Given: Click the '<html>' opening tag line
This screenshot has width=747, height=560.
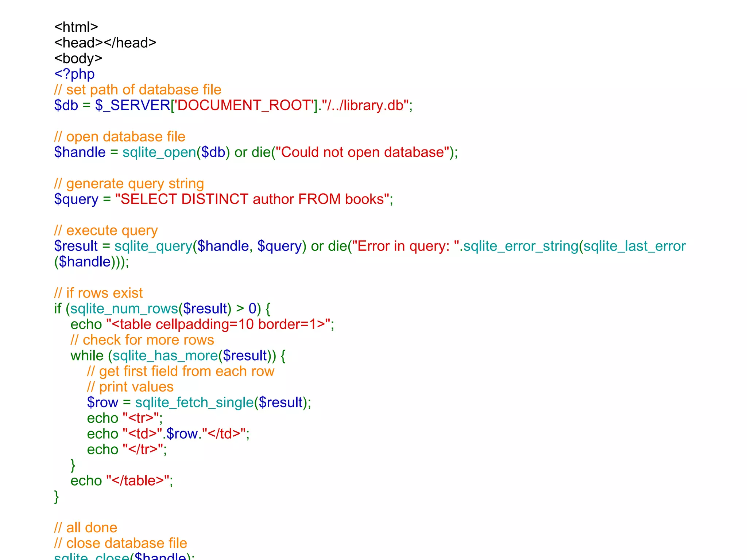Looking at the screenshot, I should point(76,27).
